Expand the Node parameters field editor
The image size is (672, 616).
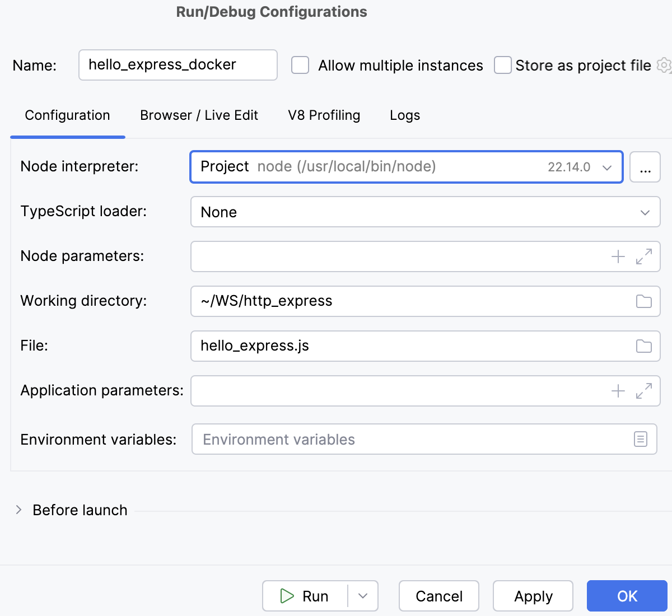[x=643, y=256]
